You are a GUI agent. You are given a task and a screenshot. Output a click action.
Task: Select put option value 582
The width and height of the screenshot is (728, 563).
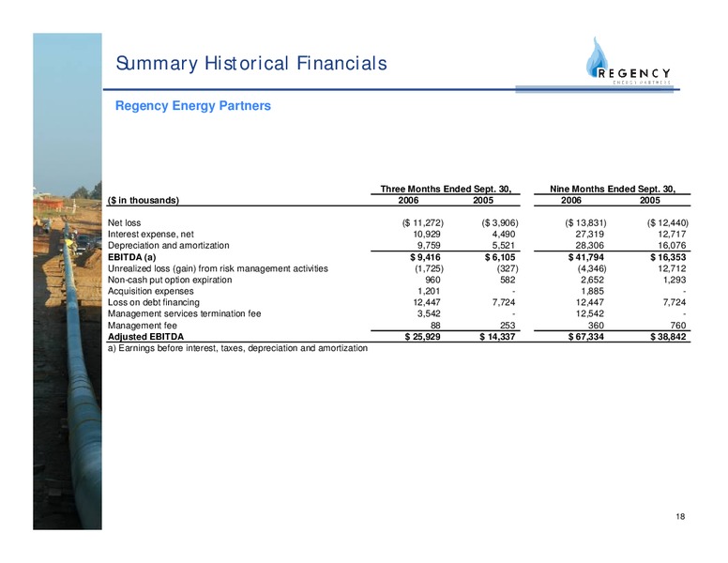tap(508, 280)
